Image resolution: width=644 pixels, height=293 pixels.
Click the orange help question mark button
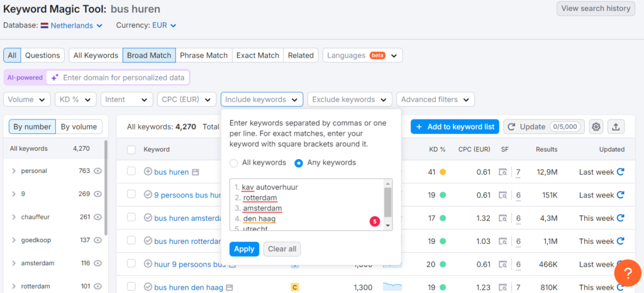click(628, 273)
